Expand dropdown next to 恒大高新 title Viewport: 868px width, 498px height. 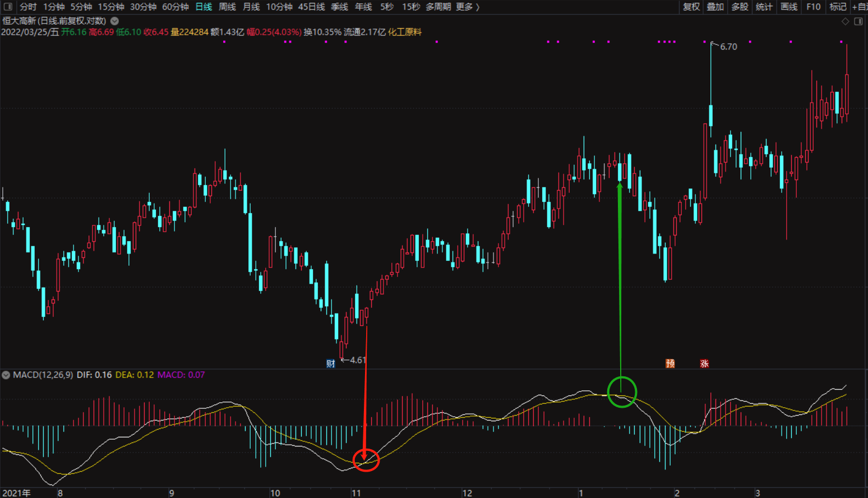click(x=114, y=21)
